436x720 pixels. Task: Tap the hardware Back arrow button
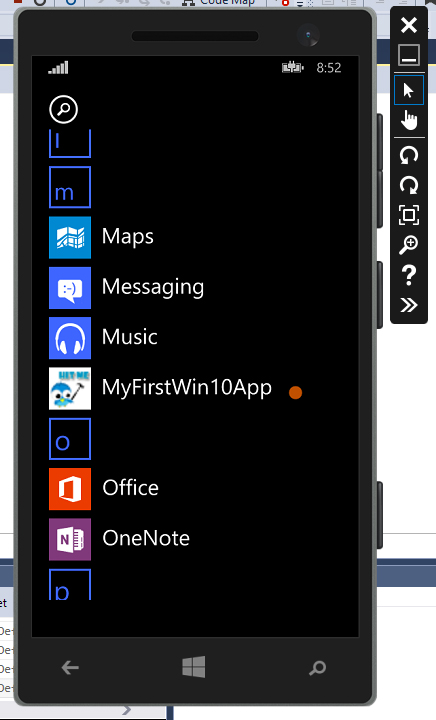[70, 668]
